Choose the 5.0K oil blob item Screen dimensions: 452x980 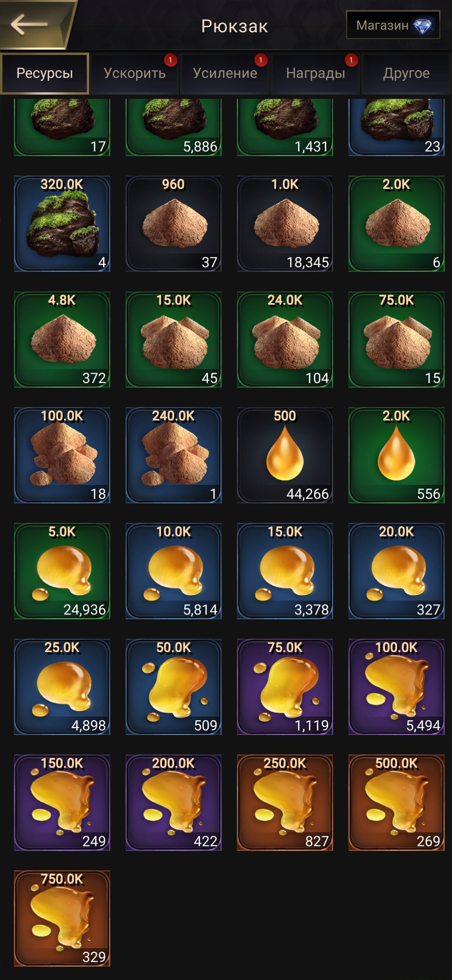pos(62,571)
